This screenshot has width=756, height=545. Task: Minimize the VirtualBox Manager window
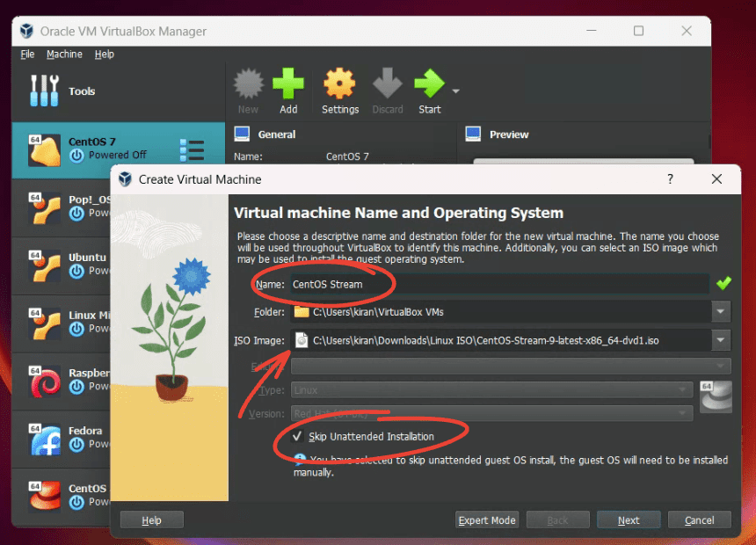591,31
